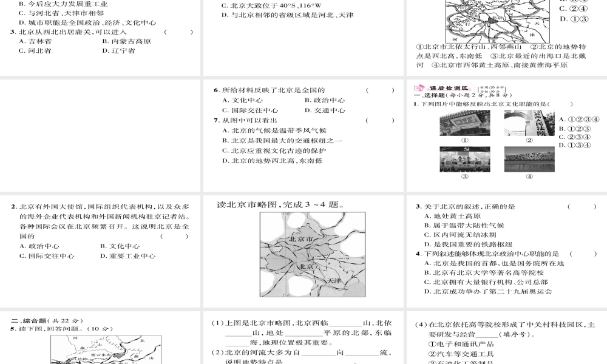
Task: Select B. 北京有北京大学等著名高等院校
Action: (484, 273)
